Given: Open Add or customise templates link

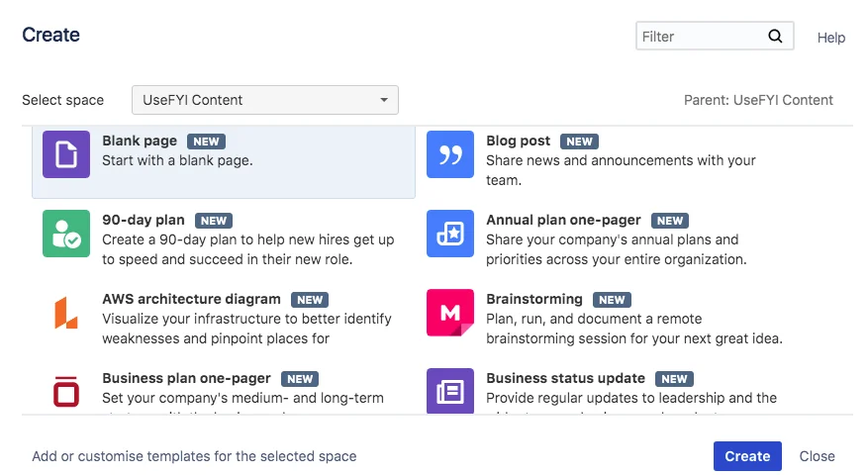Looking at the screenshot, I should point(194,456).
